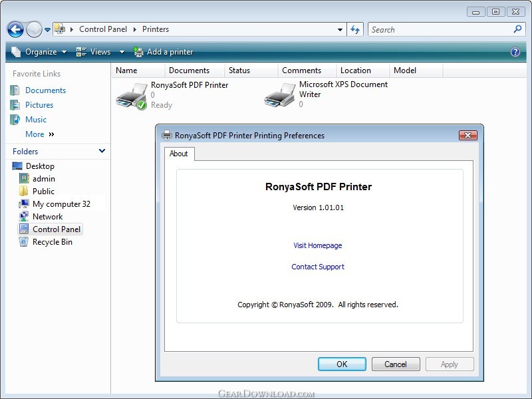Click the Desktop monitor icon in tree

click(17, 166)
